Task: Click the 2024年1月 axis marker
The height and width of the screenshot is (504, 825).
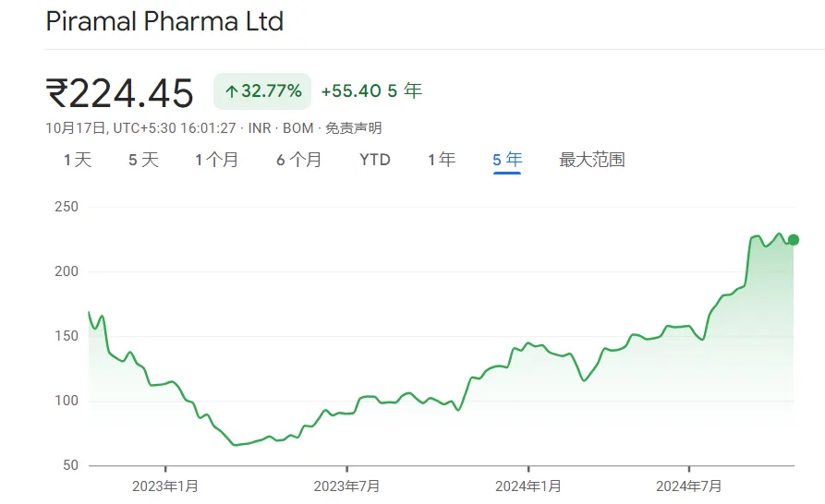Action: tap(528, 485)
